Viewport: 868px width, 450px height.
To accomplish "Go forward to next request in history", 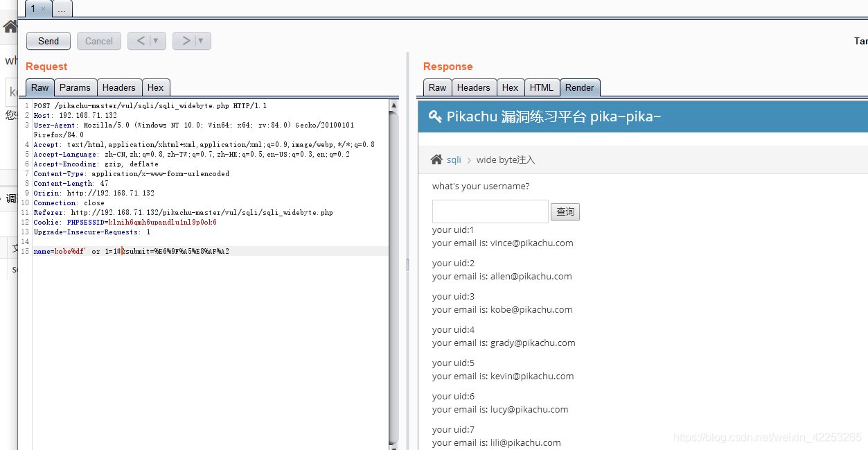I will coord(185,41).
